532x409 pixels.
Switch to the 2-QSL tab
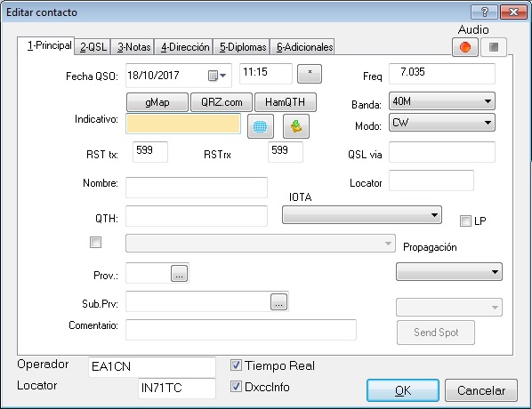click(93, 47)
